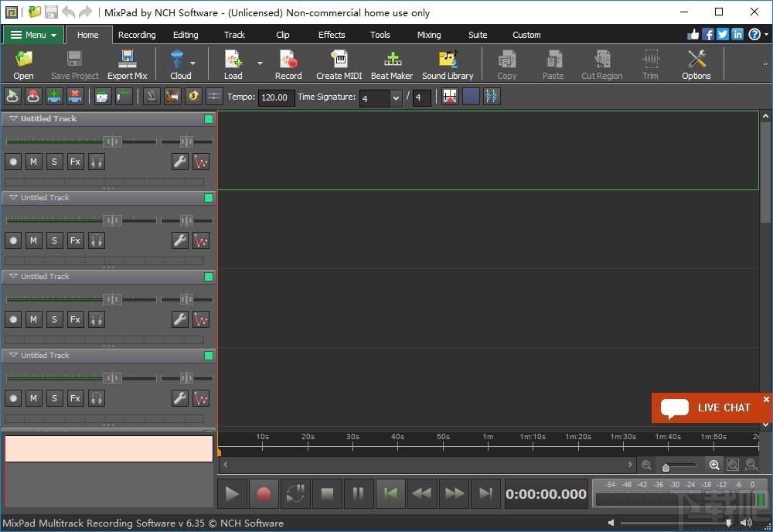Click the green Menu button
This screenshot has height=532, width=773.
(33, 35)
